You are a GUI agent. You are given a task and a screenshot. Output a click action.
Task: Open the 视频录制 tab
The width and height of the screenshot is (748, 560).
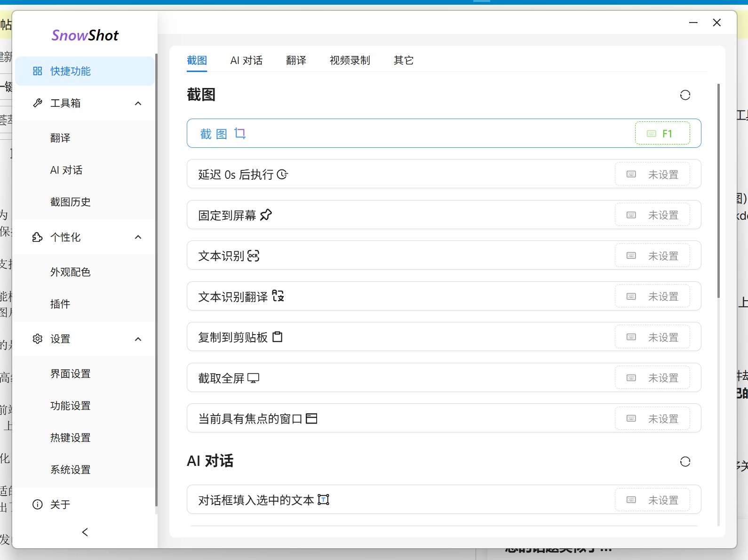point(350,60)
